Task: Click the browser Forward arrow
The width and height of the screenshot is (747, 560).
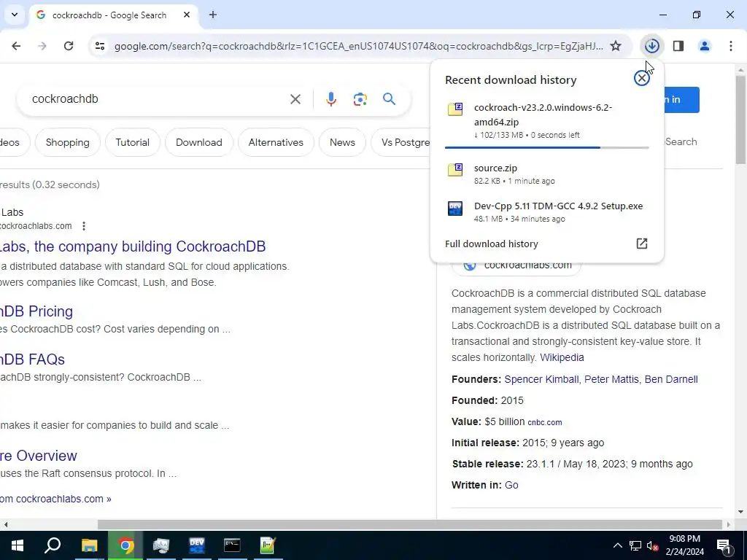Action: pyautogui.click(x=42, y=46)
